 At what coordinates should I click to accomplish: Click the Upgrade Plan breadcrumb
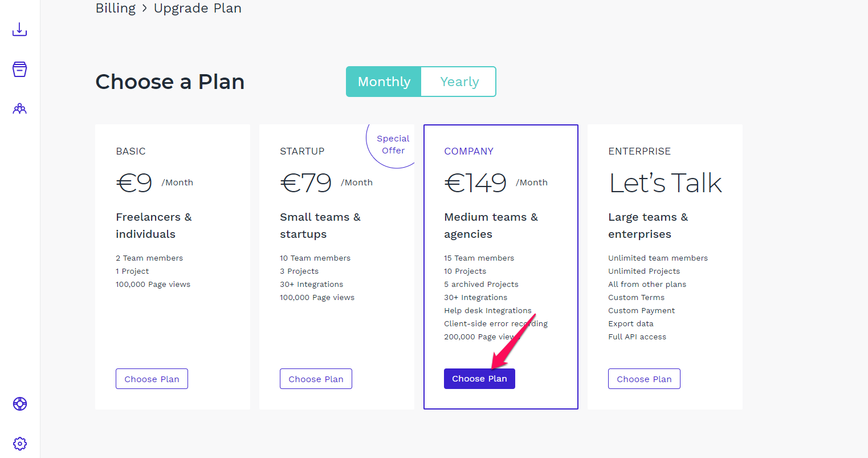(x=198, y=8)
